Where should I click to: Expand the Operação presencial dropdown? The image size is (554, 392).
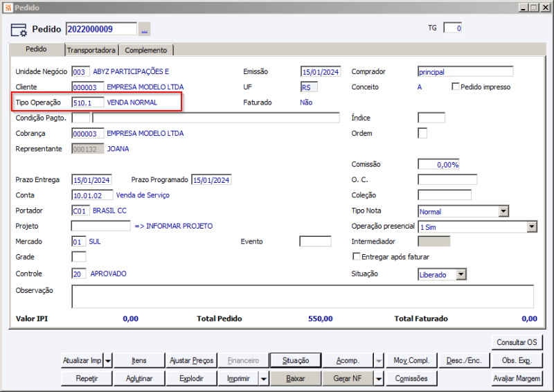[x=532, y=227]
